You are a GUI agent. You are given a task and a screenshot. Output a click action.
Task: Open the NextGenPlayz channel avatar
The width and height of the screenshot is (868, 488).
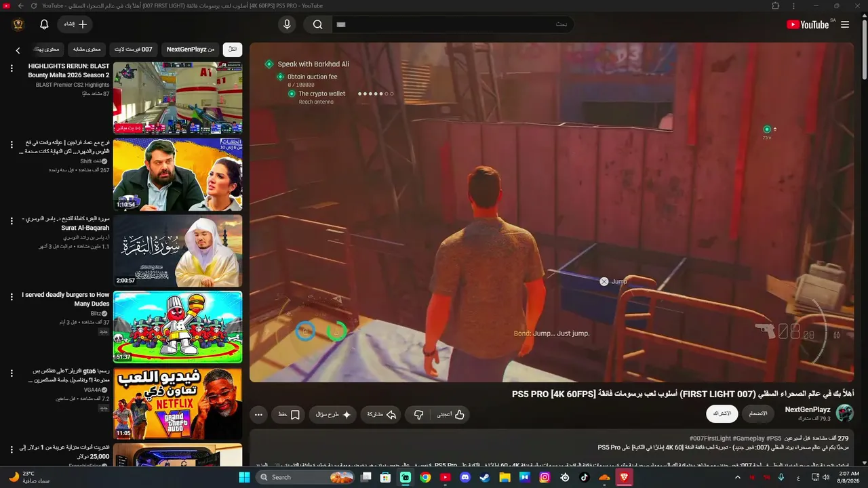pyautogui.click(x=845, y=413)
